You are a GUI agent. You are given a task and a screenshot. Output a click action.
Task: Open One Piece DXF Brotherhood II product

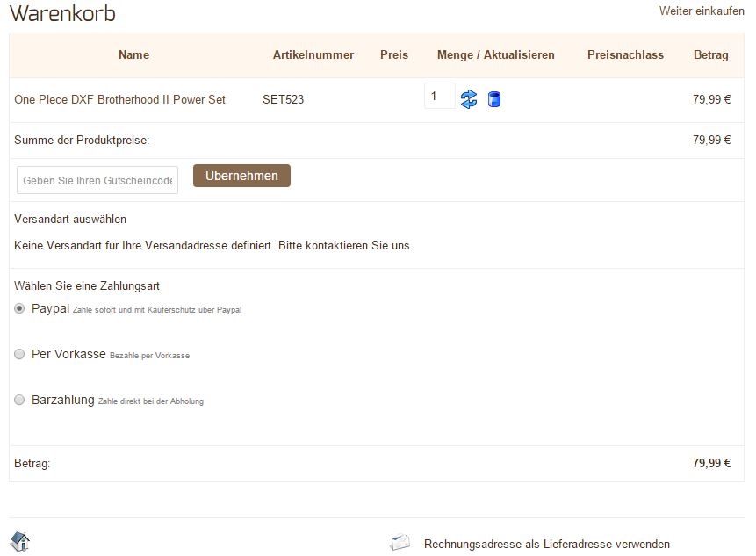[119, 100]
